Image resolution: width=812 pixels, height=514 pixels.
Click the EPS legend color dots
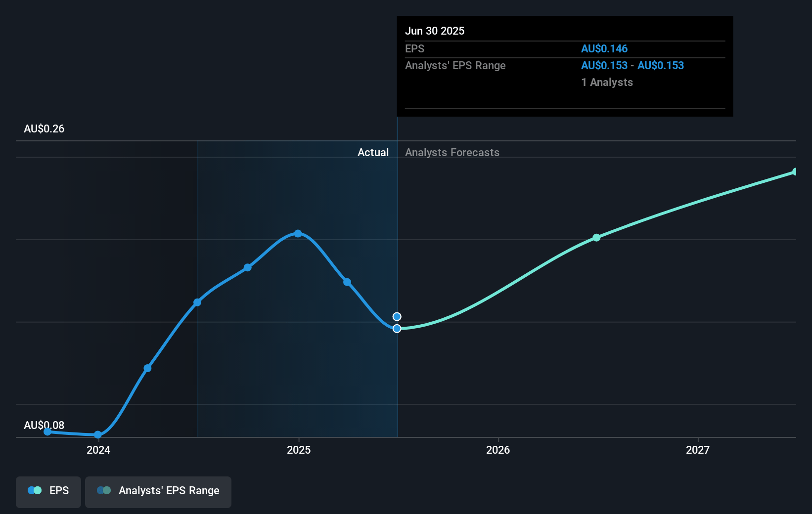click(x=35, y=490)
